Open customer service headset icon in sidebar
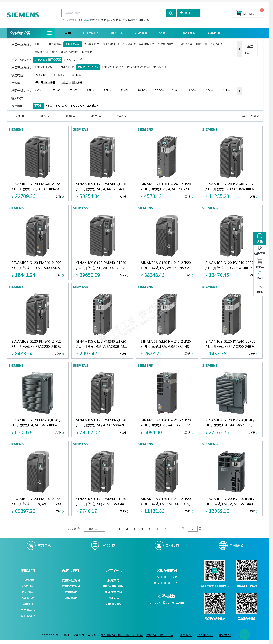Viewport: 273px width, 644px height. pos(260,236)
